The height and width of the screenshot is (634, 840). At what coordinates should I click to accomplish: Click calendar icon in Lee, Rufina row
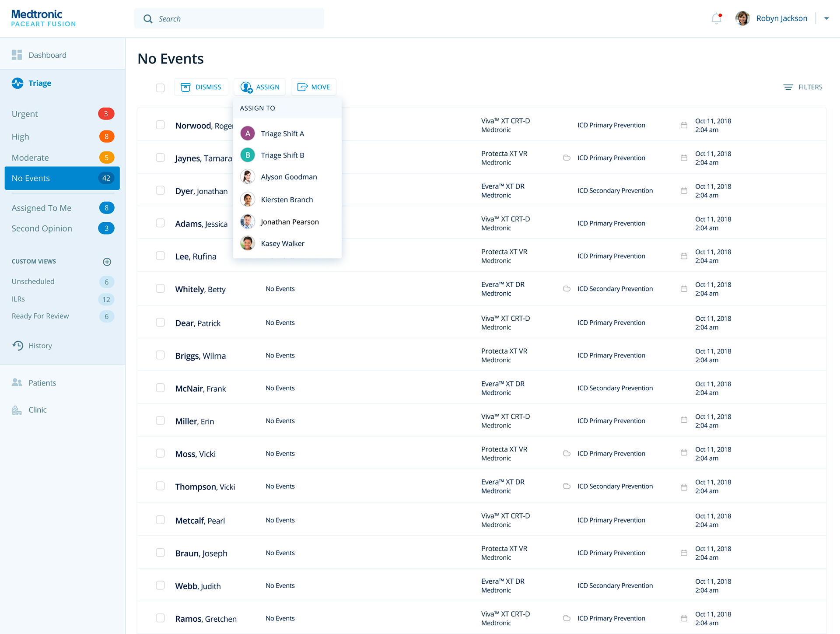point(684,256)
